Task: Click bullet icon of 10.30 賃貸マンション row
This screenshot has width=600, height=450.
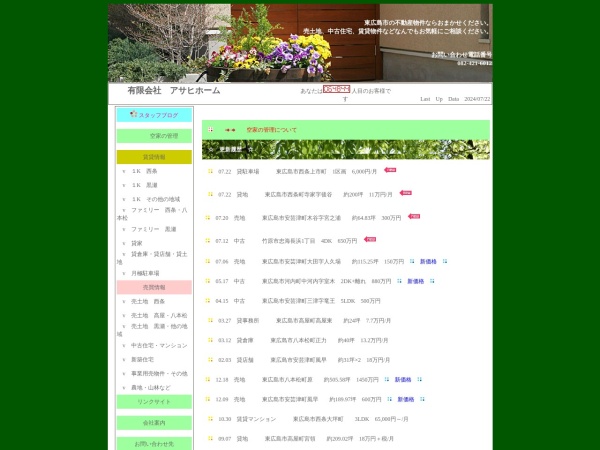Action: tap(210, 419)
